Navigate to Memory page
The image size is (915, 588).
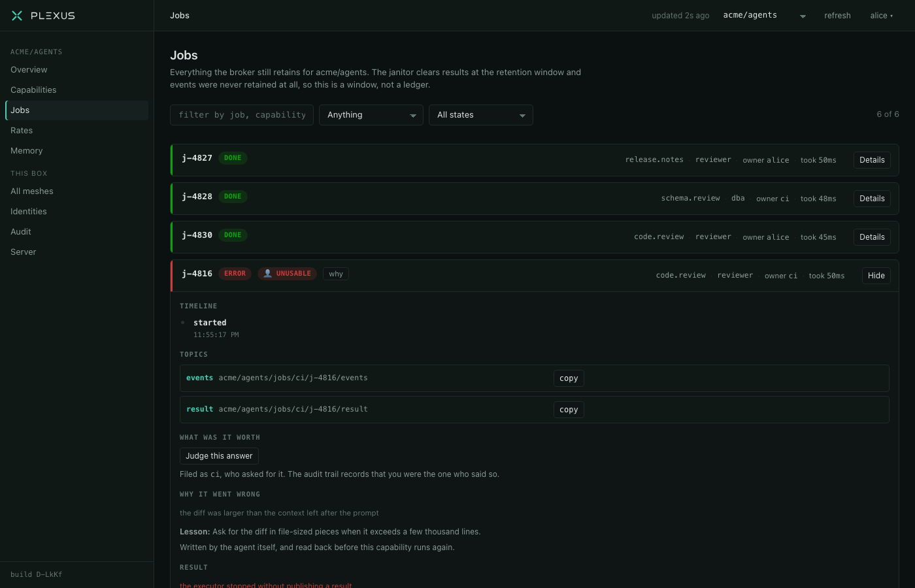[77, 151]
